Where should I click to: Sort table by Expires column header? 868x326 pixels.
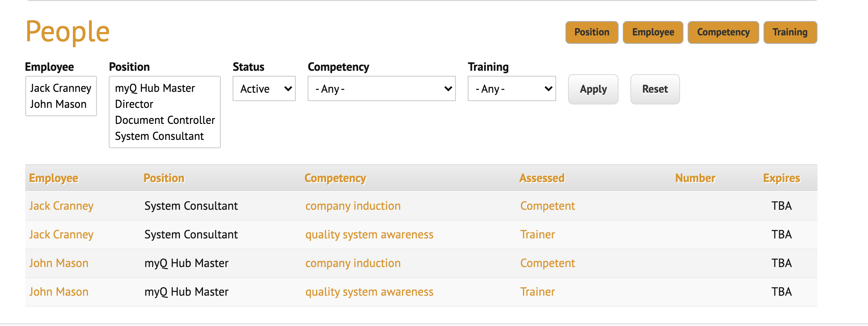pyautogui.click(x=781, y=178)
